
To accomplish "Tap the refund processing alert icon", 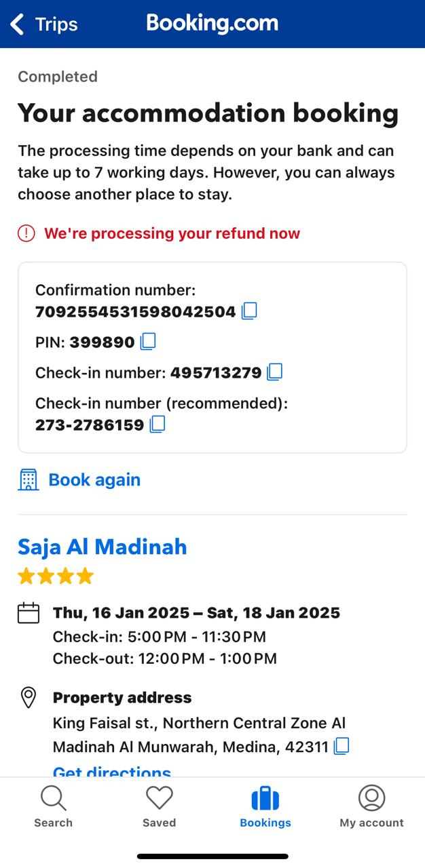I will [26, 233].
